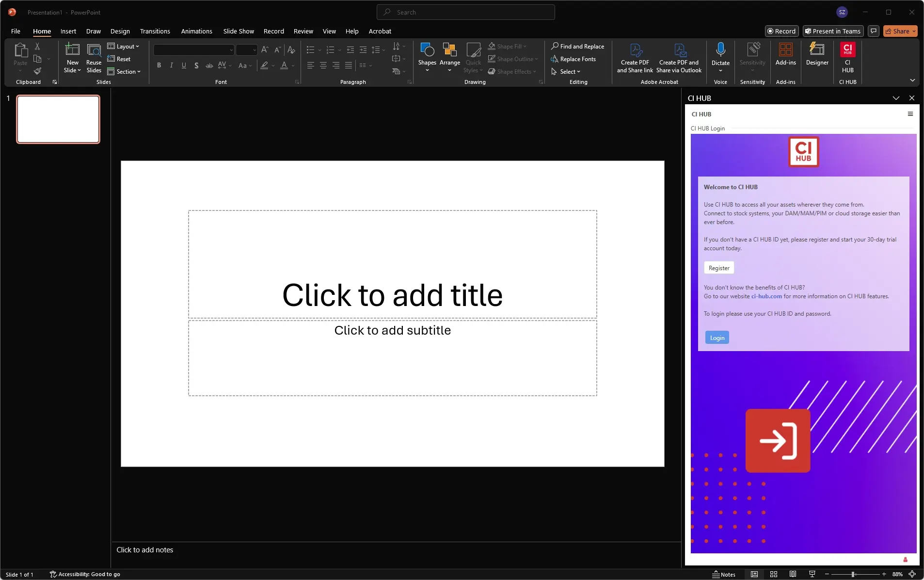Open the Designer pane
924x580 pixels.
tap(817, 54)
